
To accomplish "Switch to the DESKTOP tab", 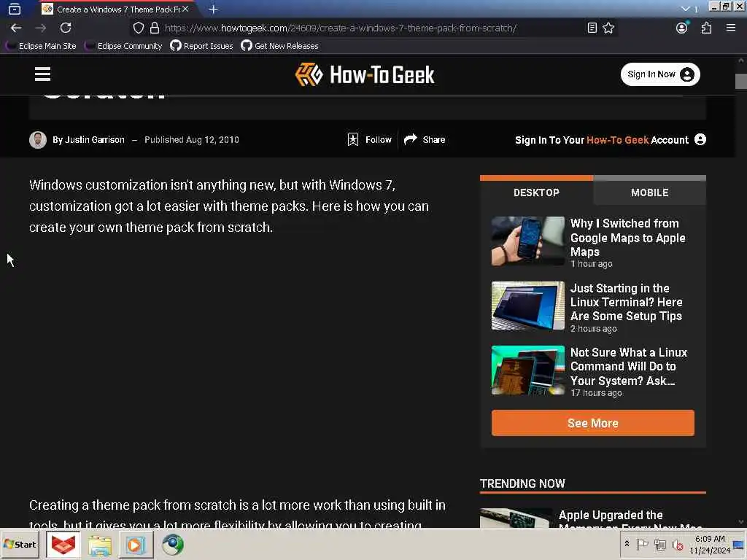I will click(x=536, y=192).
